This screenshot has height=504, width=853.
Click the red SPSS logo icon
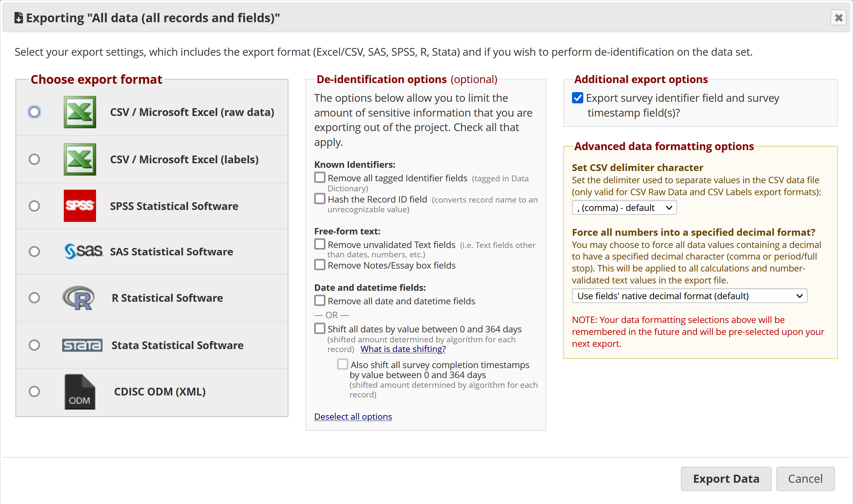(80, 205)
